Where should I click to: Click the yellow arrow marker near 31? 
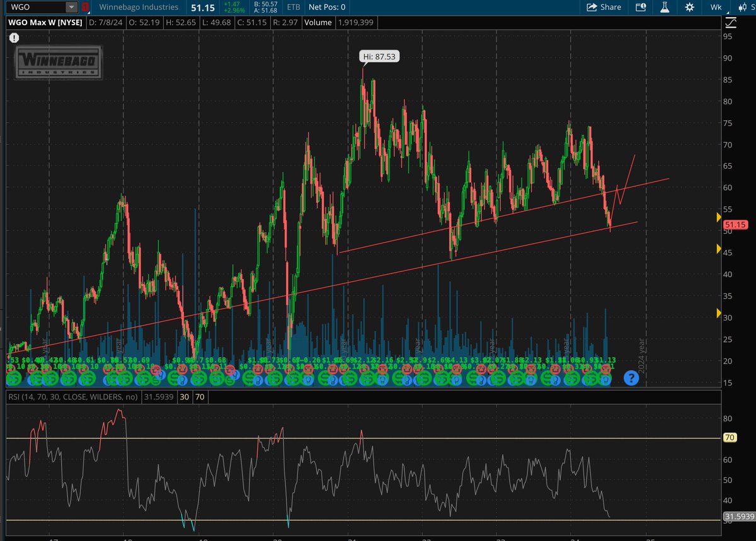tap(719, 313)
